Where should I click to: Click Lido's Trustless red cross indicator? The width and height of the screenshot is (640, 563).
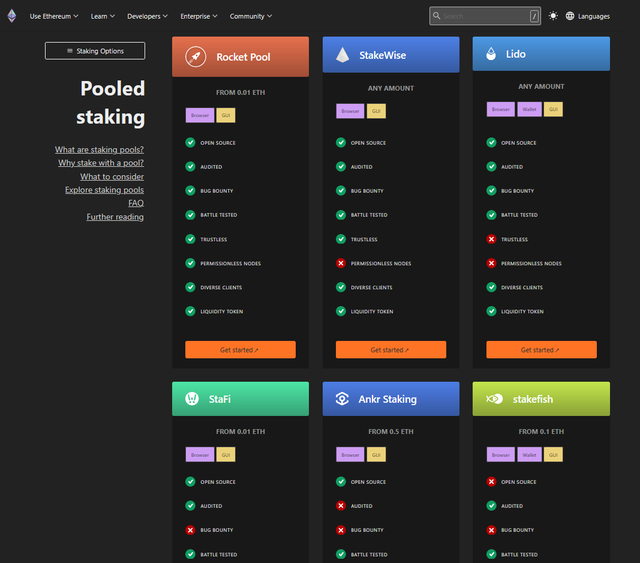click(x=491, y=239)
